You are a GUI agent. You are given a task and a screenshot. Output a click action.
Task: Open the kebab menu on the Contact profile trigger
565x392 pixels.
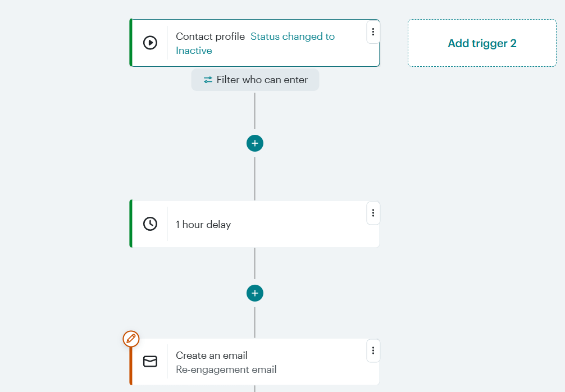click(x=373, y=32)
